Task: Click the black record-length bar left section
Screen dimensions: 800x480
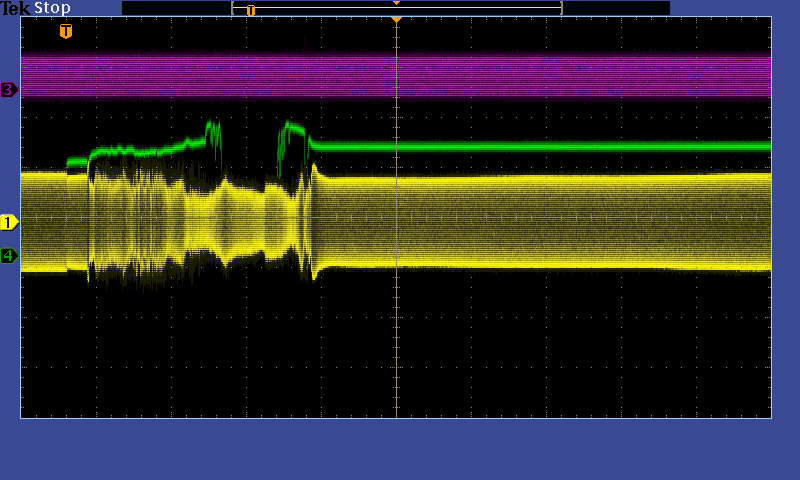Action: tap(176, 8)
